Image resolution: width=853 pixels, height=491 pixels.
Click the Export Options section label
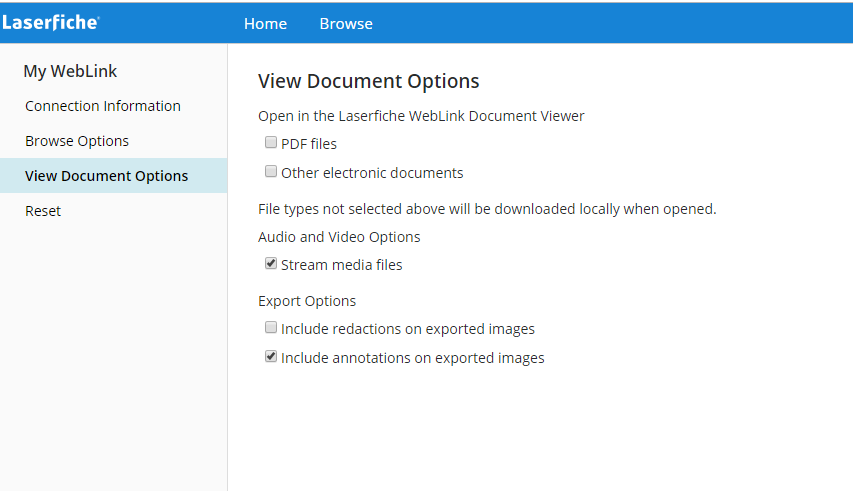click(x=307, y=301)
